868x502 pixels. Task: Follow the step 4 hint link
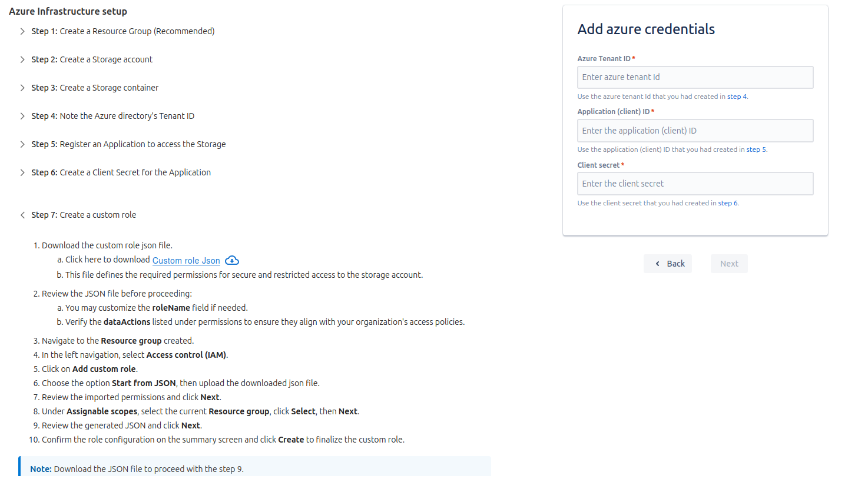pos(737,97)
